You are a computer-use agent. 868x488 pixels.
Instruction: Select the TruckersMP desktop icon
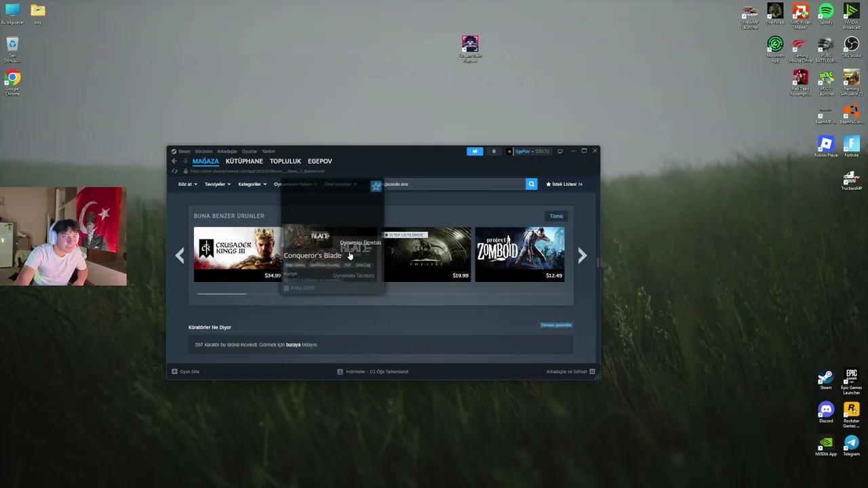coord(851,180)
